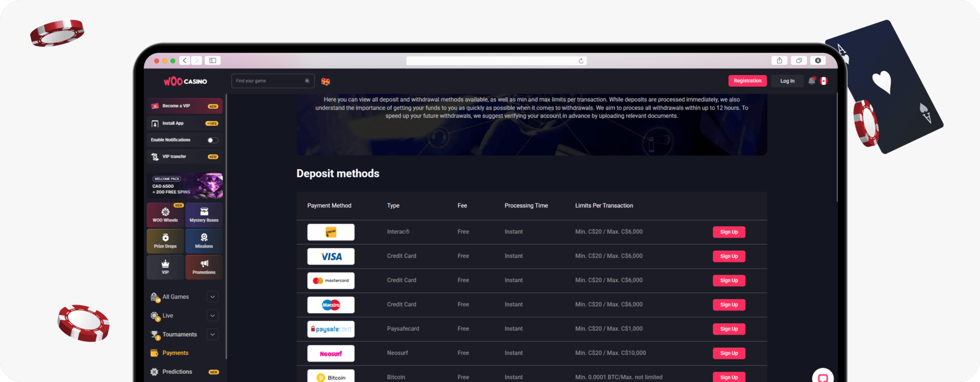Image resolution: width=980 pixels, height=382 pixels.
Task: Click the mastercard payment logo
Action: 331,280
